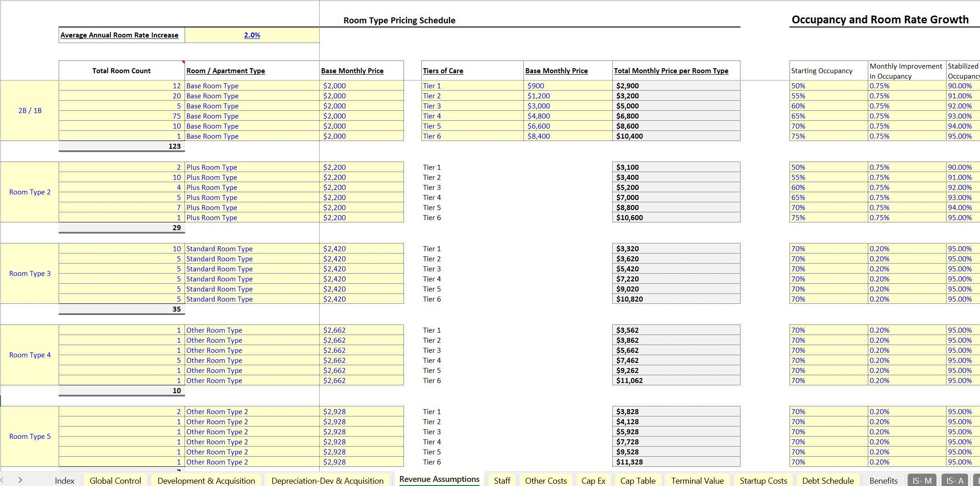Select the Occupancy and Room Rate Growth title
Image resolution: width=980 pixels, height=486 pixels.
pos(880,20)
